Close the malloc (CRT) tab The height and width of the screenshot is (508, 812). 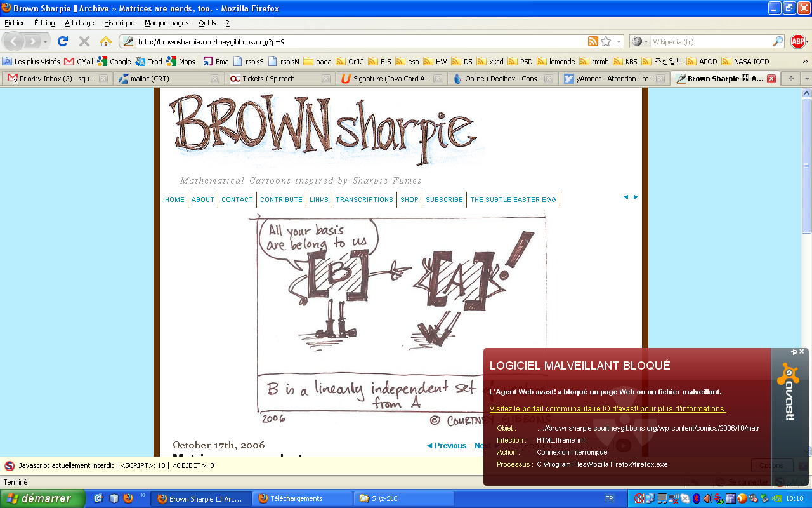214,79
